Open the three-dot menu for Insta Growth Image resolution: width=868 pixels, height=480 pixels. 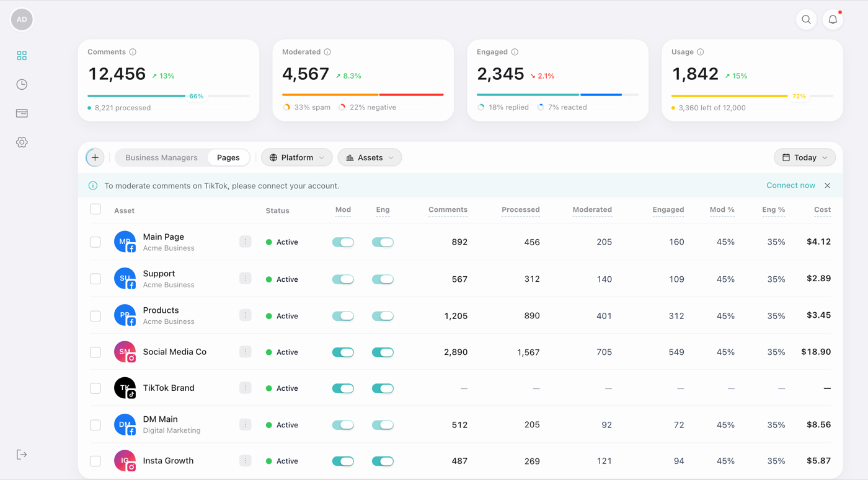pos(246,461)
